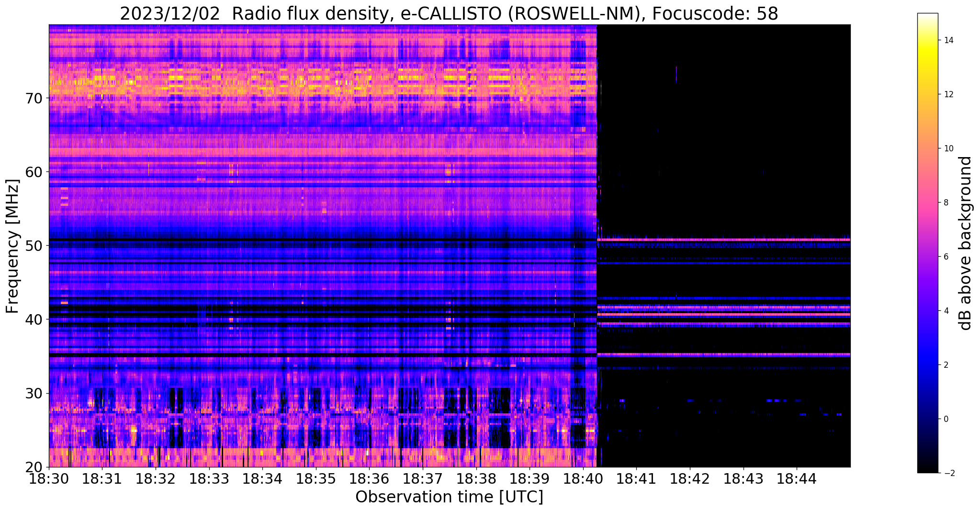This screenshot has height=511, width=980.
Task: Click the colorbar tick label 12
Action: (x=948, y=94)
